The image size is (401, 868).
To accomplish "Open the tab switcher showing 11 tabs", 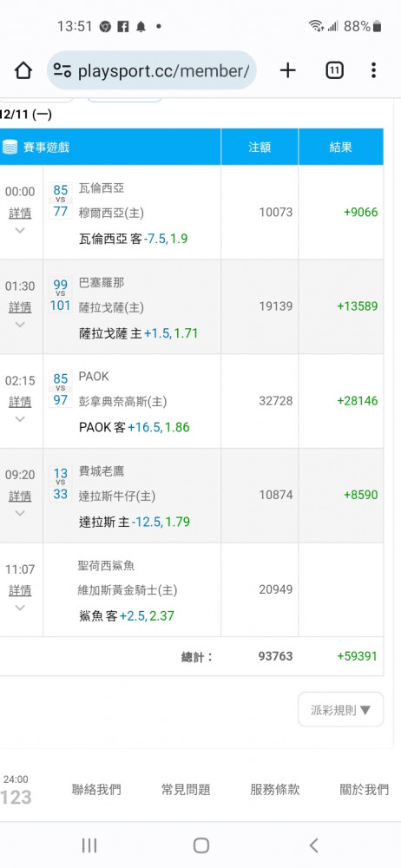I will [x=334, y=70].
